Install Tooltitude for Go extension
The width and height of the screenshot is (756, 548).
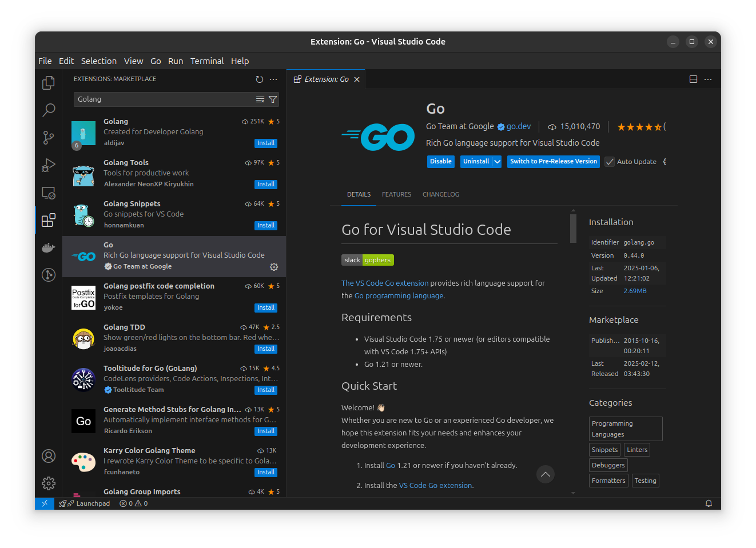tap(266, 390)
